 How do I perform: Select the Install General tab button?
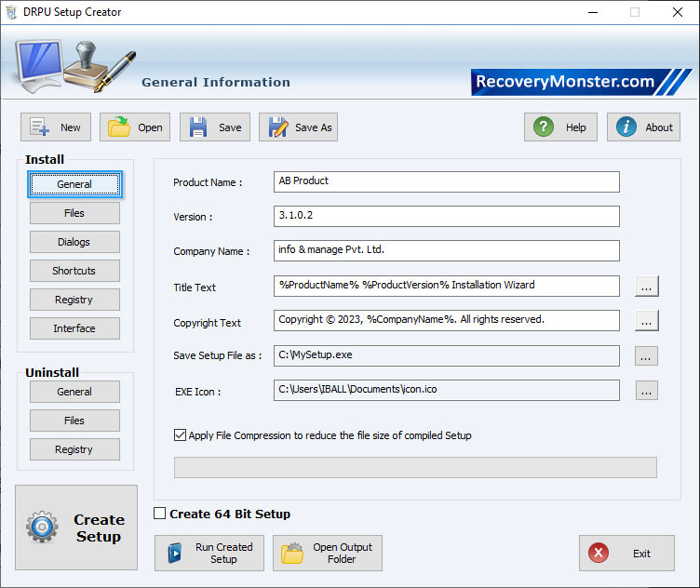click(x=74, y=184)
